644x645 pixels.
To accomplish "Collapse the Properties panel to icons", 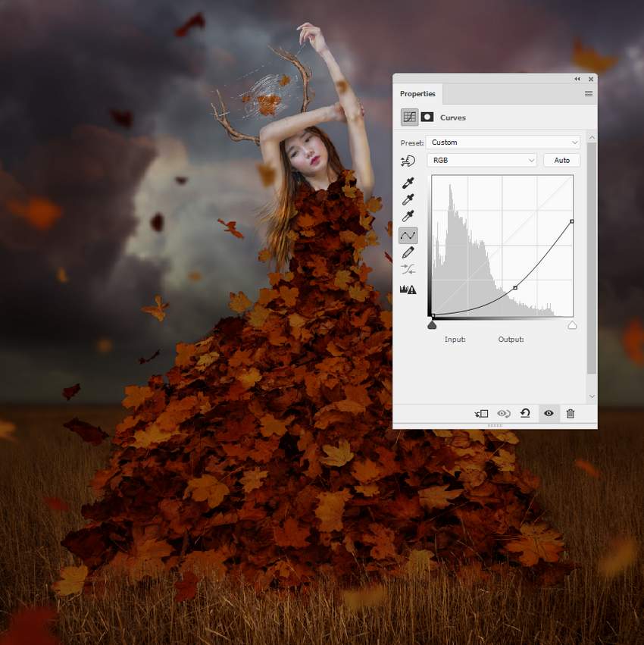I will click(577, 79).
